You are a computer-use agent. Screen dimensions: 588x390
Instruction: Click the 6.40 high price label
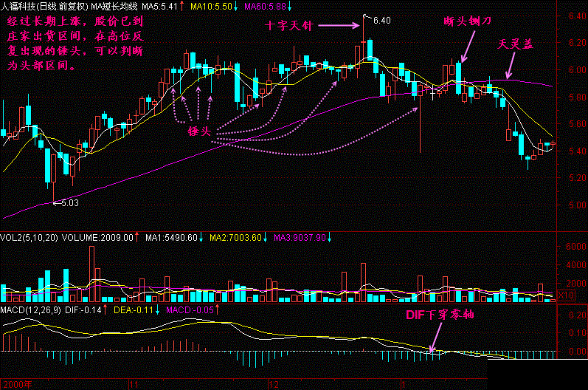(381, 20)
